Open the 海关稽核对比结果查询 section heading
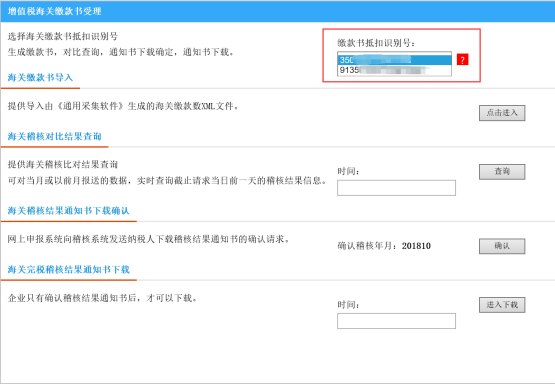This screenshot has height=384, width=555. tap(55, 136)
